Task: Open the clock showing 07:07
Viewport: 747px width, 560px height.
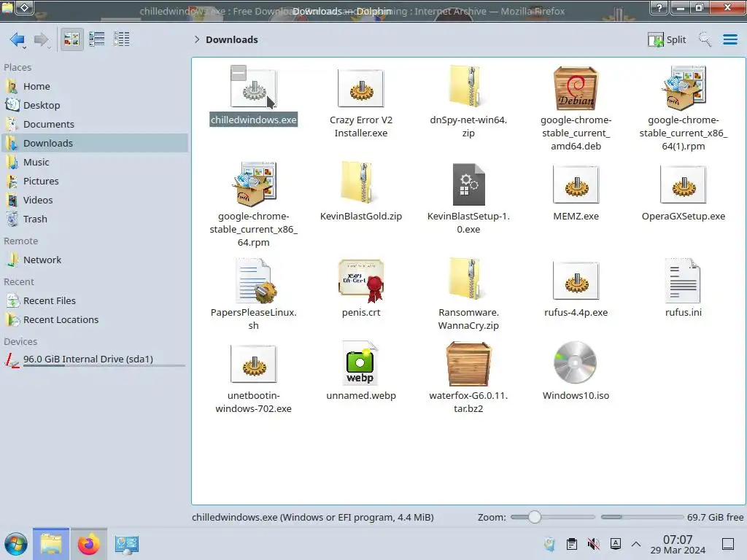Action: pyautogui.click(x=678, y=544)
